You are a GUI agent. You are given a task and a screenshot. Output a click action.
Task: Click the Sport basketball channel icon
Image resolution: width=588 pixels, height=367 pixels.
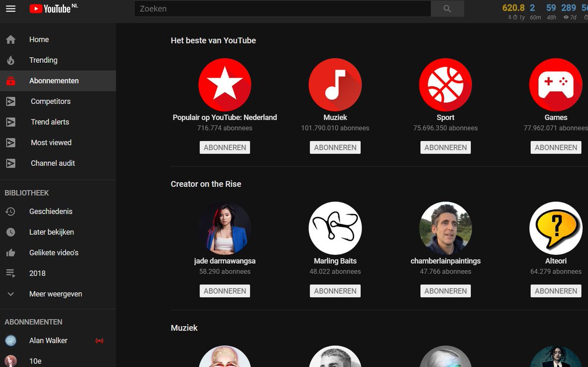tap(445, 85)
